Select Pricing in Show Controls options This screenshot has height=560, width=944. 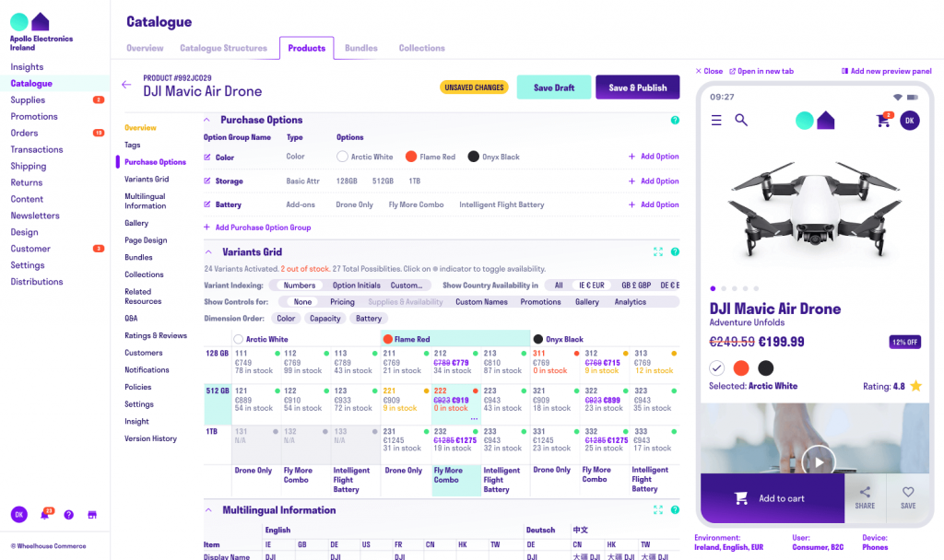pos(342,302)
